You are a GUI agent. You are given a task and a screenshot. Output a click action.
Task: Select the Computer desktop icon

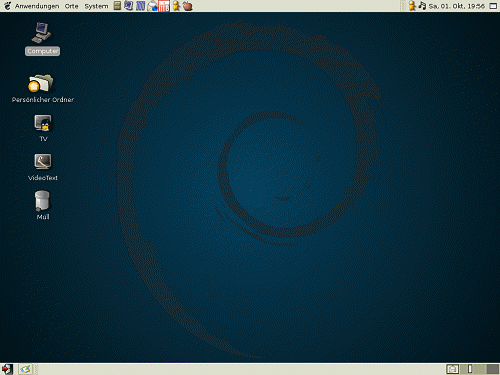[42, 39]
